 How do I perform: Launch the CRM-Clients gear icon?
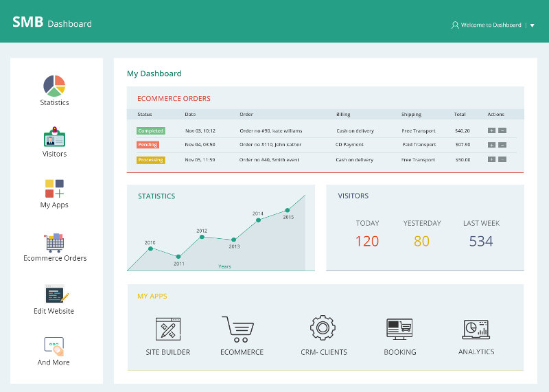click(323, 327)
